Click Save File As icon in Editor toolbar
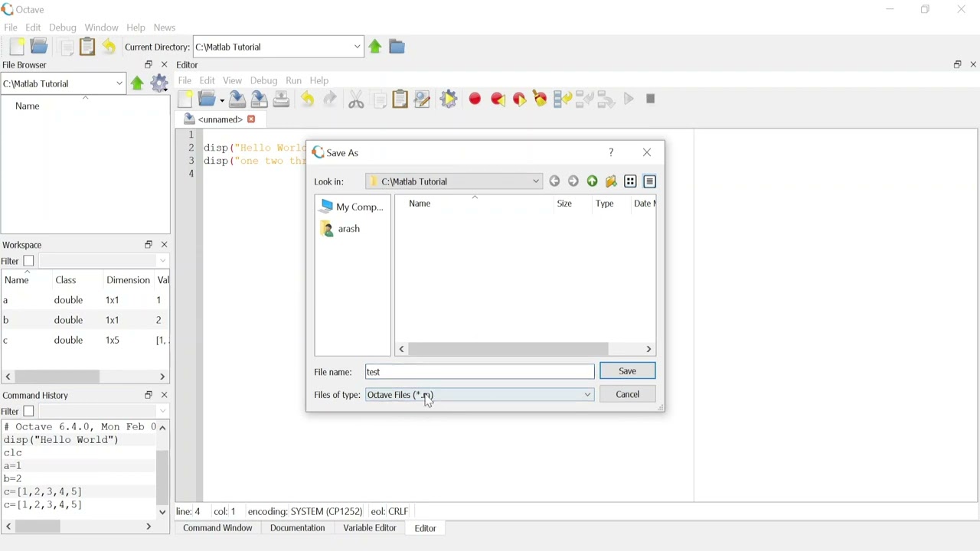The image size is (980, 551). point(260,99)
